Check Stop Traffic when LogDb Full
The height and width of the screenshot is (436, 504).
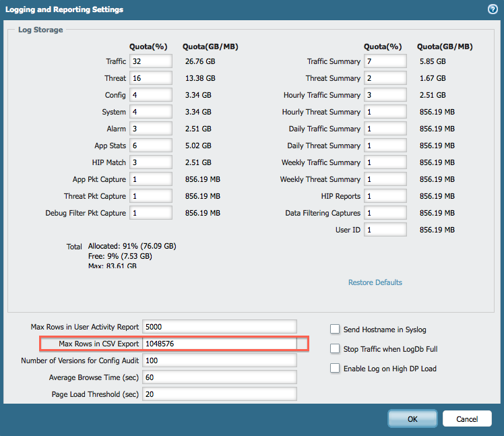point(335,349)
